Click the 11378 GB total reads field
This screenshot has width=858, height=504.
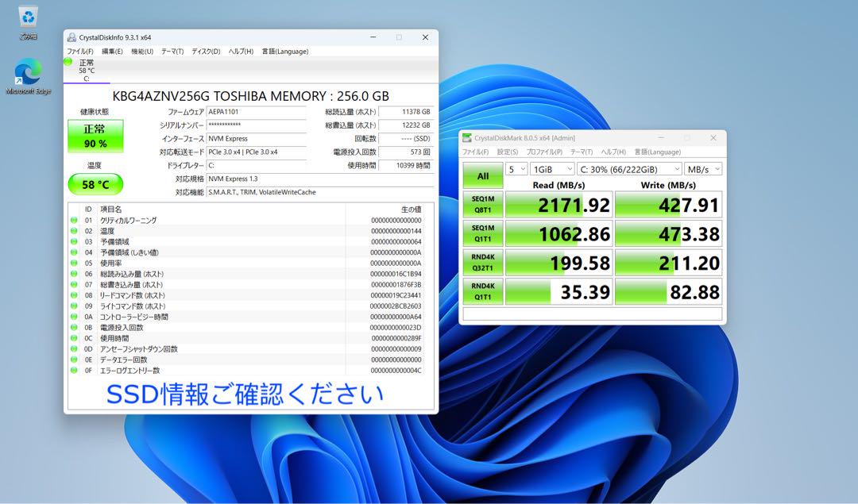pyautogui.click(x=405, y=112)
